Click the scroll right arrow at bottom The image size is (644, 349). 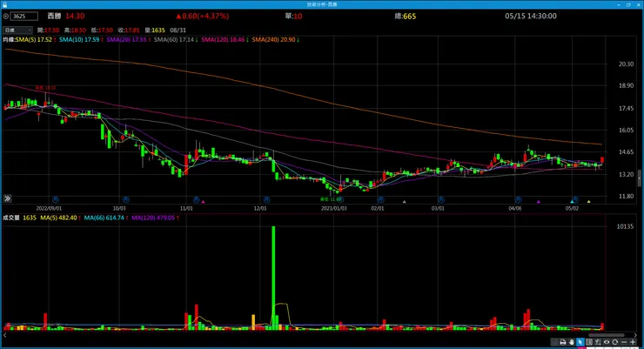[636, 335]
